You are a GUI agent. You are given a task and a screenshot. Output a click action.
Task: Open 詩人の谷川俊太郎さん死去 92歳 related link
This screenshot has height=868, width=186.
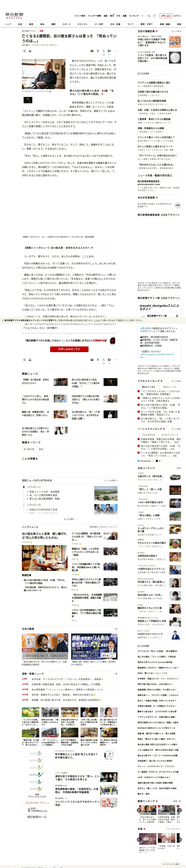92,92
